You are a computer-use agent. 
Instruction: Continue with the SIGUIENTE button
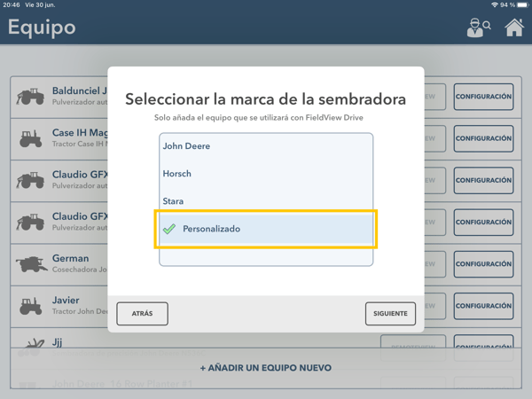(x=390, y=314)
